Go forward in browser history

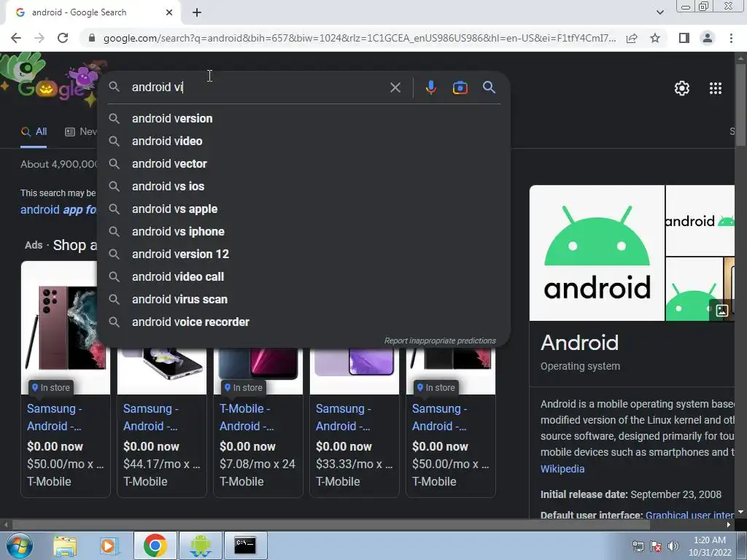(x=39, y=38)
